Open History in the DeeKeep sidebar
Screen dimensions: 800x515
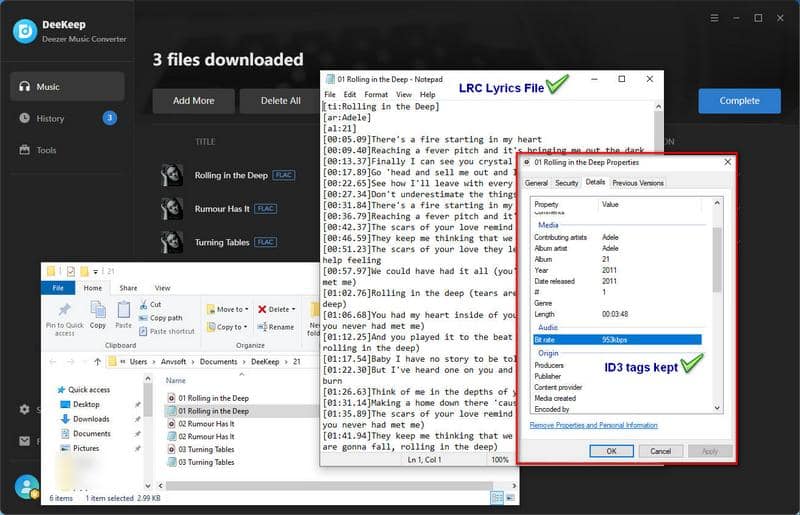(x=67, y=118)
